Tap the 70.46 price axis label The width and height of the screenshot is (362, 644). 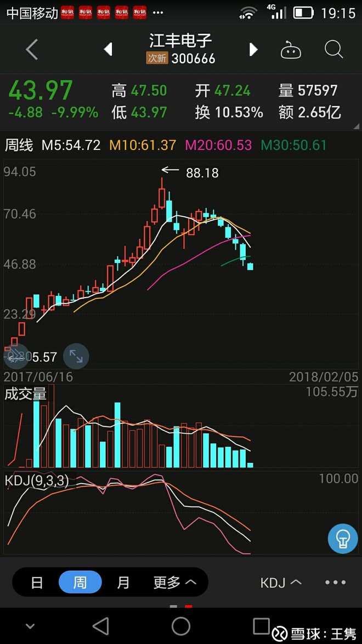coord(20,214)
